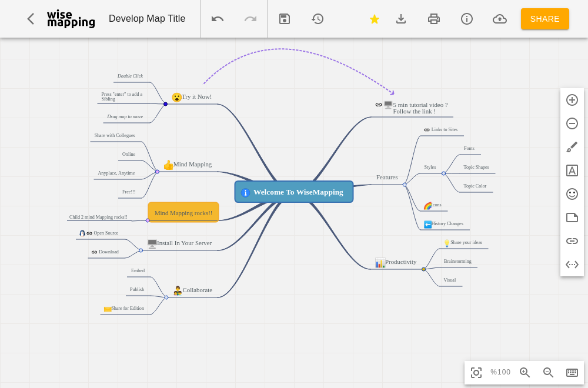Screen dimensions: 588x388
Task: Collapse the Collaborate branch
Action: tap(166, 297)
